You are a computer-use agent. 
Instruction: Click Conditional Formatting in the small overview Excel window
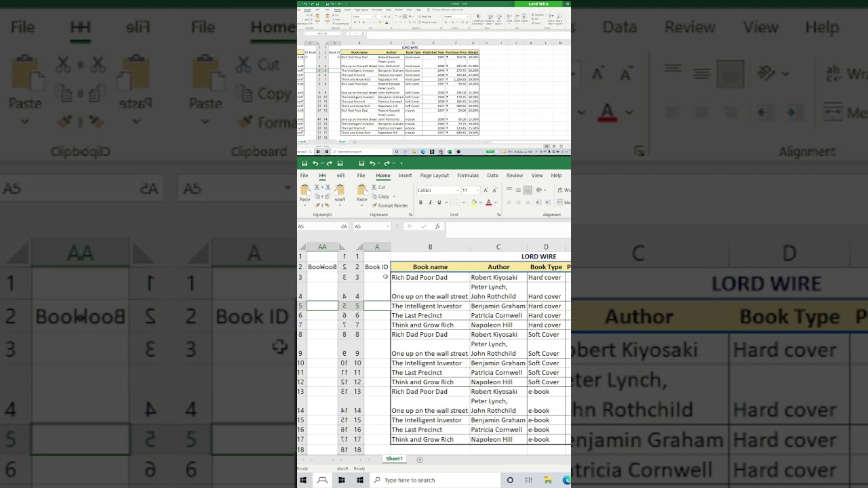point(478,21)
